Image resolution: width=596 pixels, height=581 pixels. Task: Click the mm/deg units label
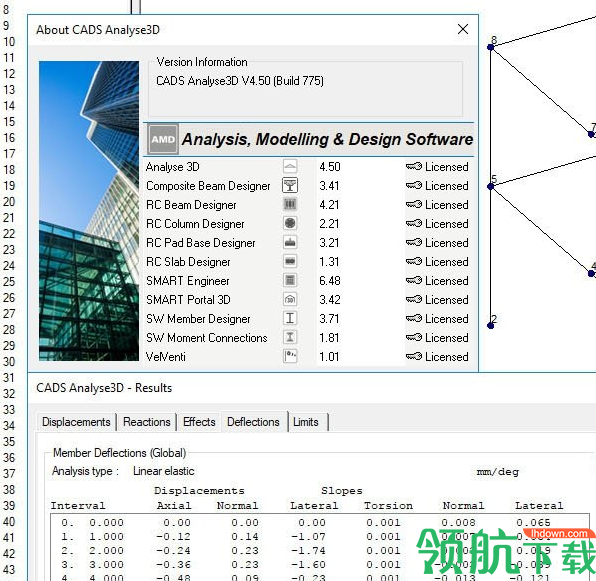(498, 472)
